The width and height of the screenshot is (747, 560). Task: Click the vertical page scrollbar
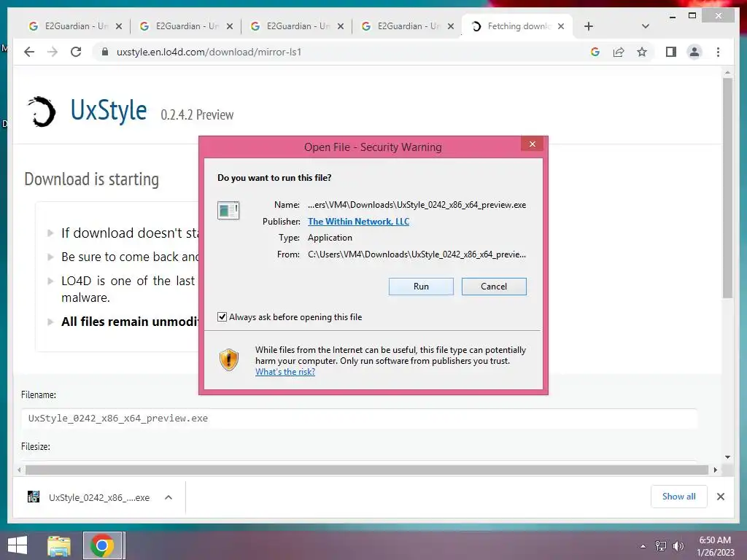[x=727, y=188]
